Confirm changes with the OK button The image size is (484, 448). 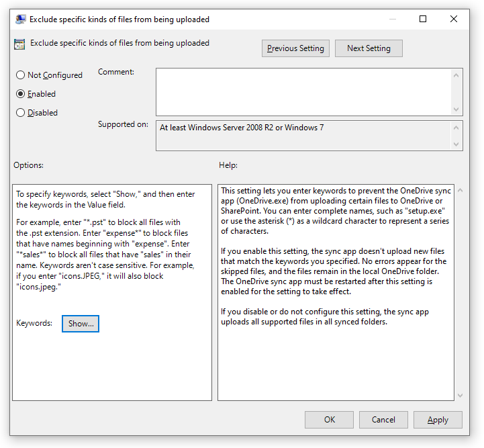pos(329,420)
